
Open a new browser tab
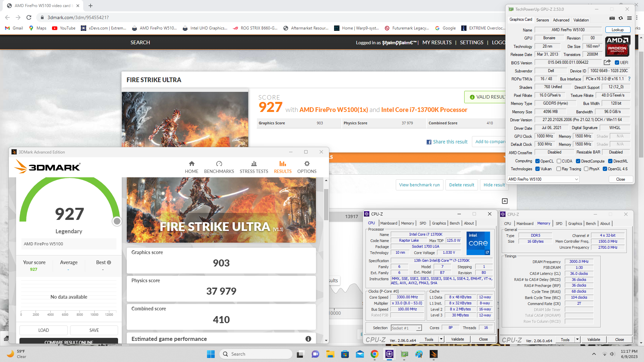click(x=91, y=6)
